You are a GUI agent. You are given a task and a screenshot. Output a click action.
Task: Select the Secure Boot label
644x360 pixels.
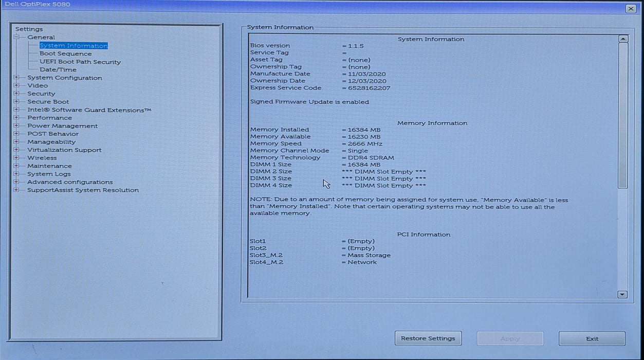(48, 102)
